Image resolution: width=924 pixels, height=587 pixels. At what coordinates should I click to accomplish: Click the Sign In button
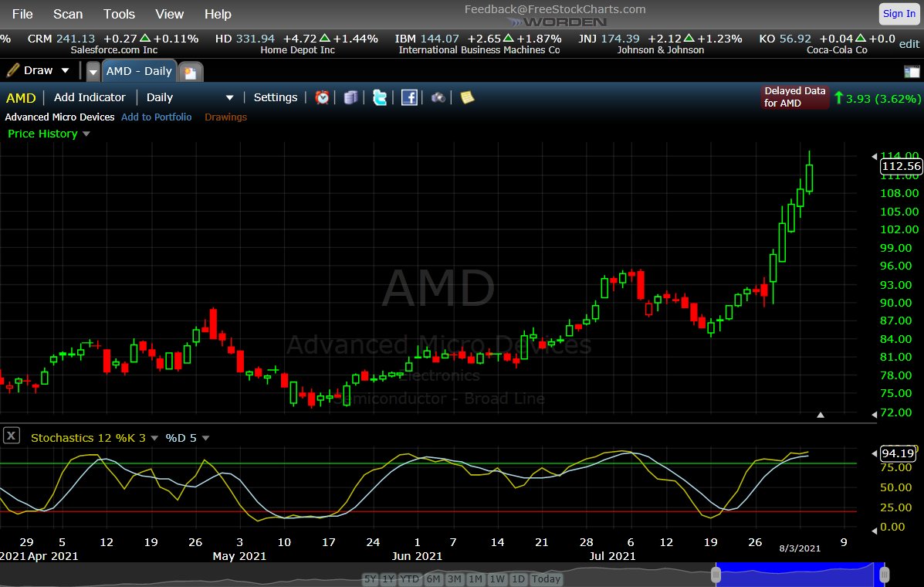click(899, 14)
